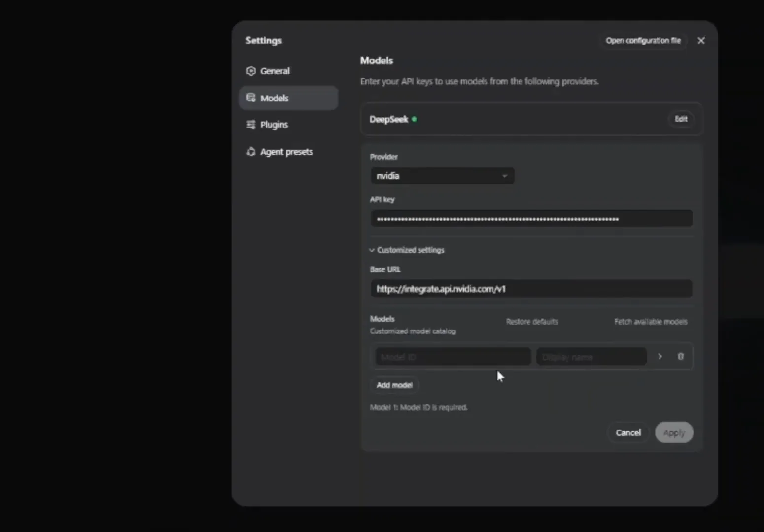The width and height of the screenshot is (764, 532).
Task: Click the General hexagon icon
Action: click(x=251, y=71)
